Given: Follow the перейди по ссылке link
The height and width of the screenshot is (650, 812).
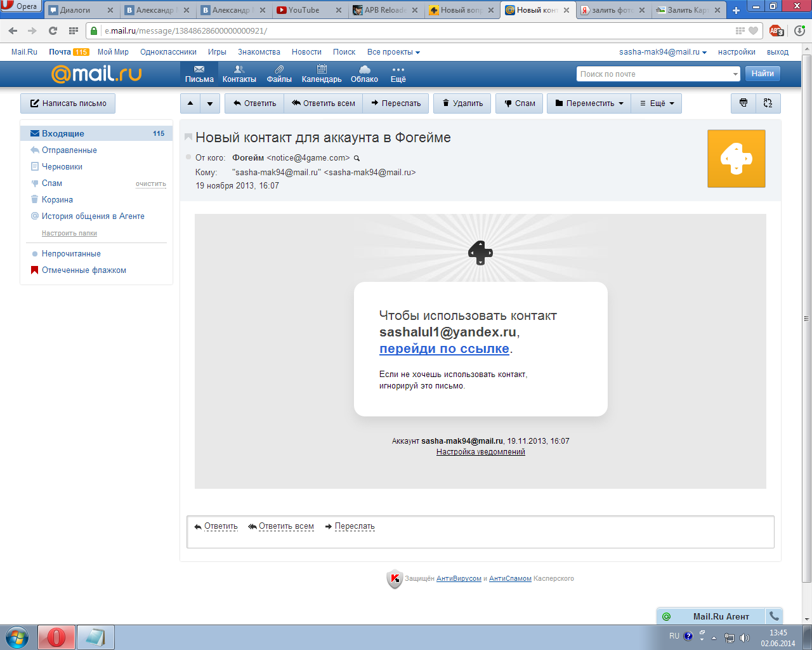Looking at the screenshot, I should [x=444, y=348].
